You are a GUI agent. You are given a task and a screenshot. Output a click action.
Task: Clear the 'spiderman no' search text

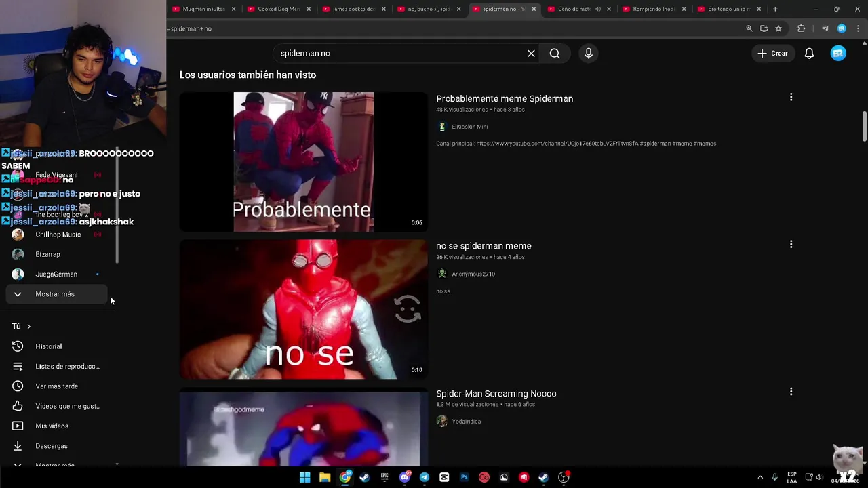(531, 54)
